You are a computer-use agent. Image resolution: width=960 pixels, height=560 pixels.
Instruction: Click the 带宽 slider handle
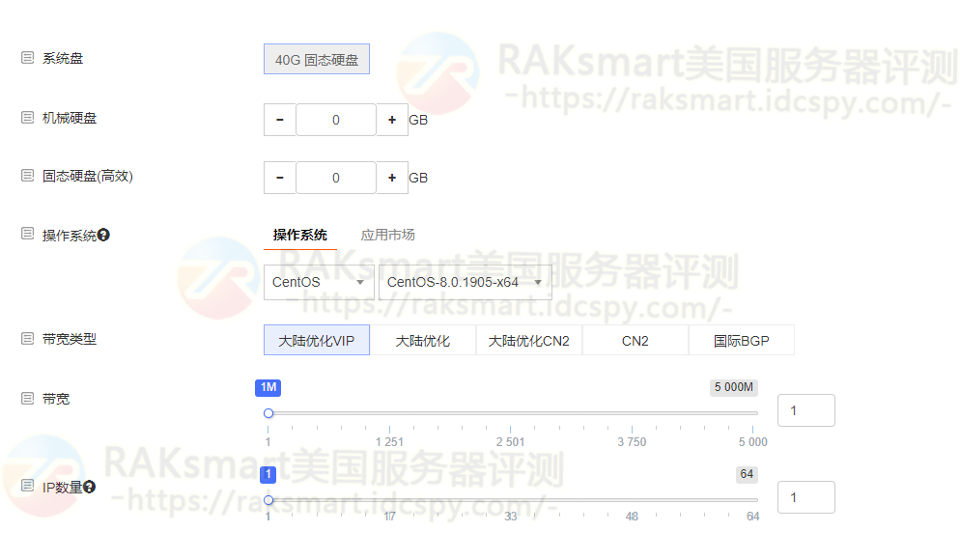(x=268, y=414)
